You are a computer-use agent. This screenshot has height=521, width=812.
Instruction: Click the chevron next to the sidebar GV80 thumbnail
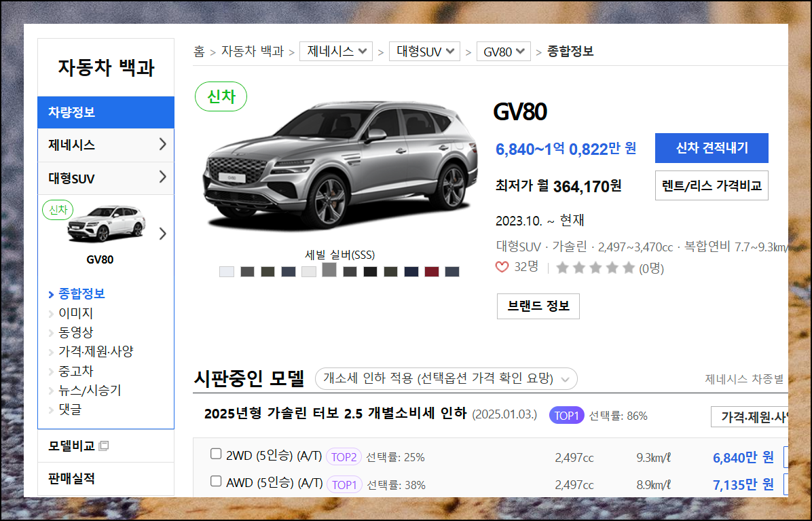tap(163, 234)
